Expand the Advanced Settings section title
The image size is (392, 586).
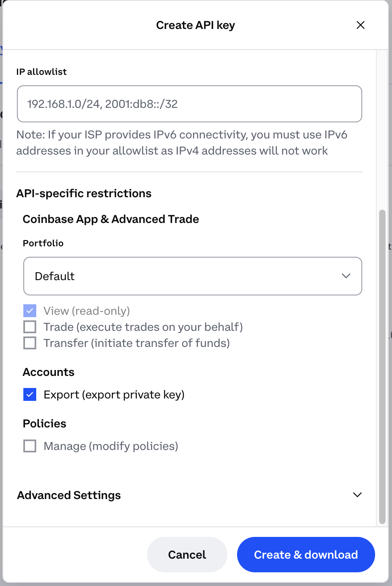pyautogui.click(x=69, y=495)
